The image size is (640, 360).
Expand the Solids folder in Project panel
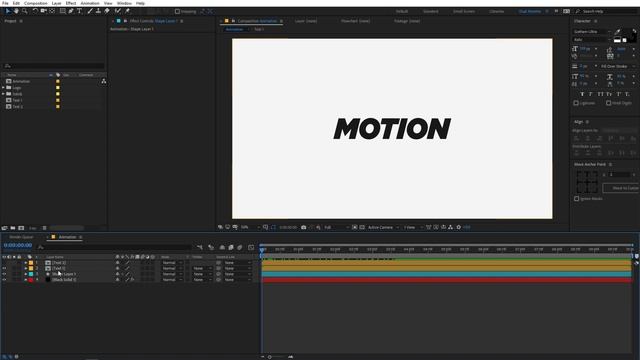coord(3,94)
